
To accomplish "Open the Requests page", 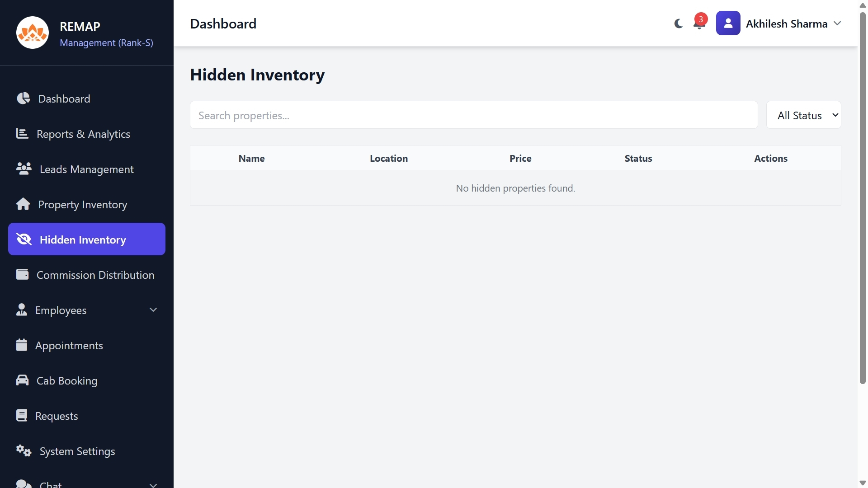I will (x=57, y=415).
